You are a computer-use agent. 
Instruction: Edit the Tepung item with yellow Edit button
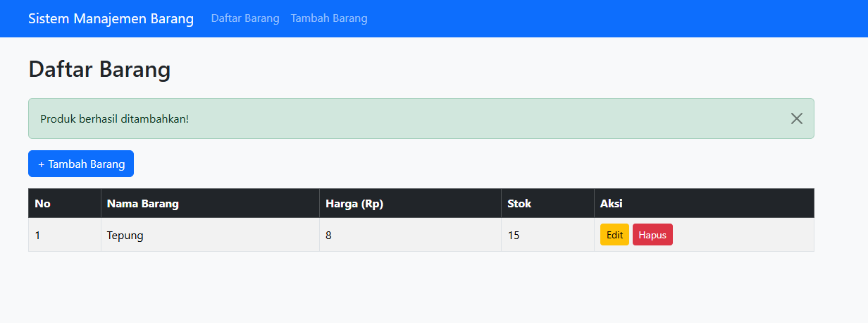(614, 235)
